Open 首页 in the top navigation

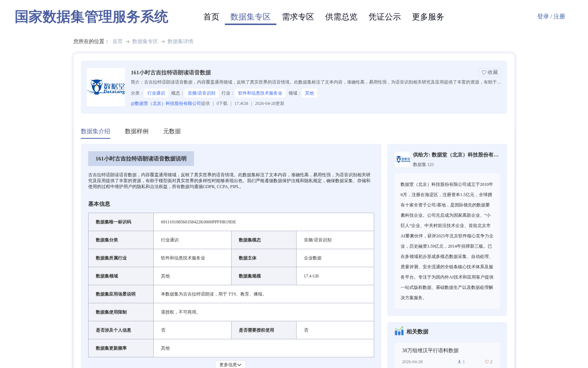211,17
